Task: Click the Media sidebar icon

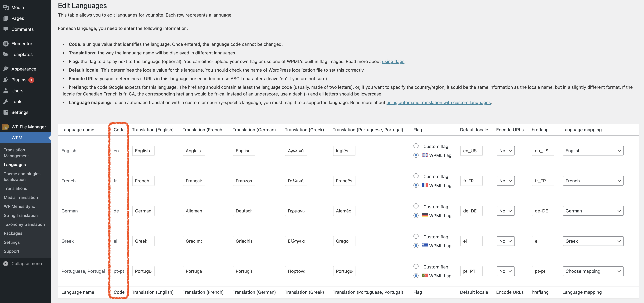Action: coord(6,7)
